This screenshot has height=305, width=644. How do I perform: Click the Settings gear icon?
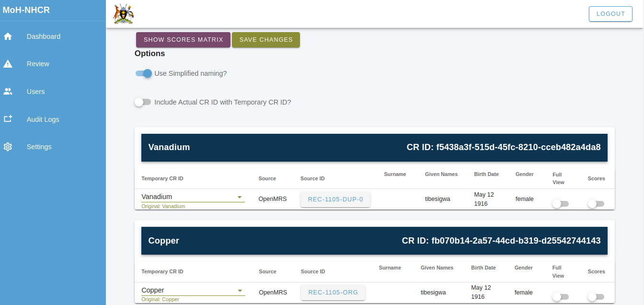(8, 147)
